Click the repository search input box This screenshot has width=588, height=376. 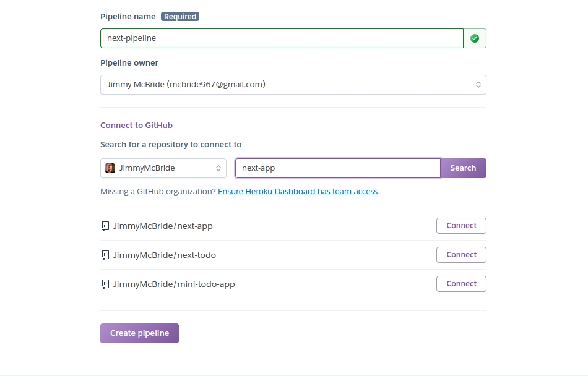[337, 168]
